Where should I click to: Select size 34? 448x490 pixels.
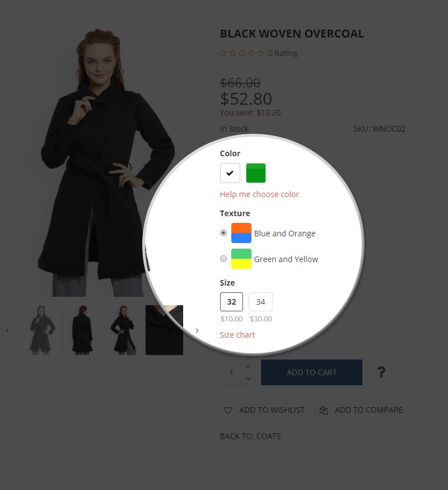click(260, 302)
